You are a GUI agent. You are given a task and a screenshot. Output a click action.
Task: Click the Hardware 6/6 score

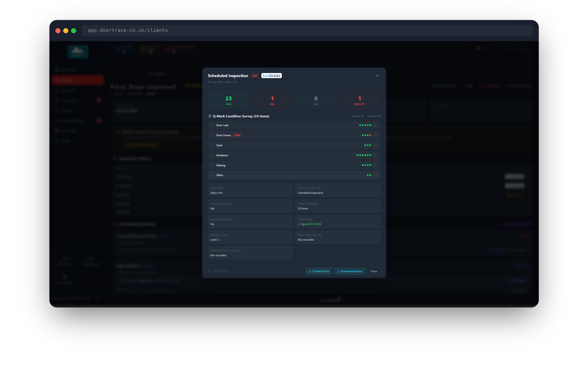click(375, 155)
